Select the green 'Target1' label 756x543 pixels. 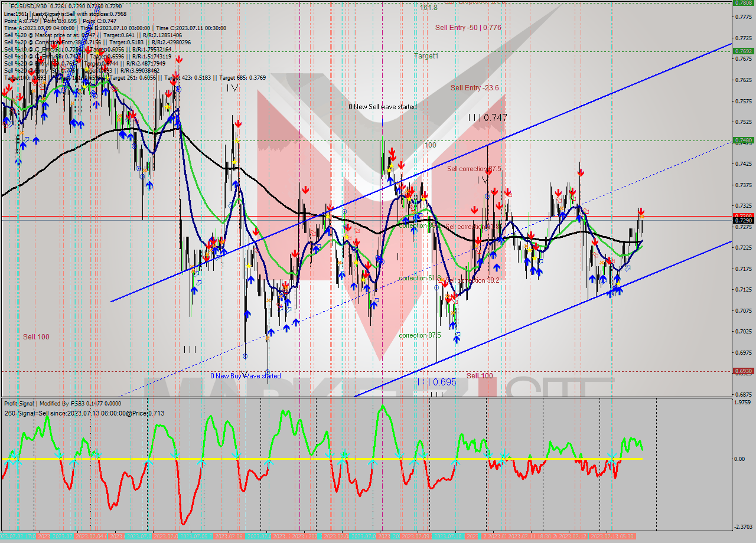(426, 56)
